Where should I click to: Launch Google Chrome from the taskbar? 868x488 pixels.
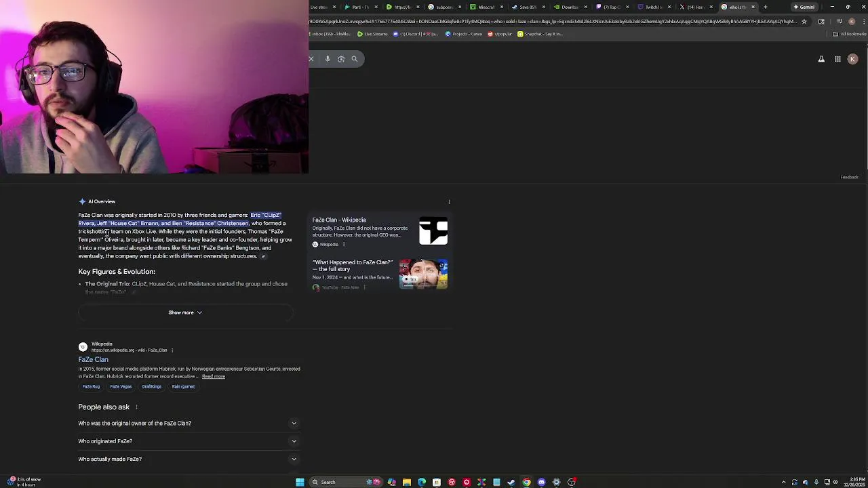point(526,482)
